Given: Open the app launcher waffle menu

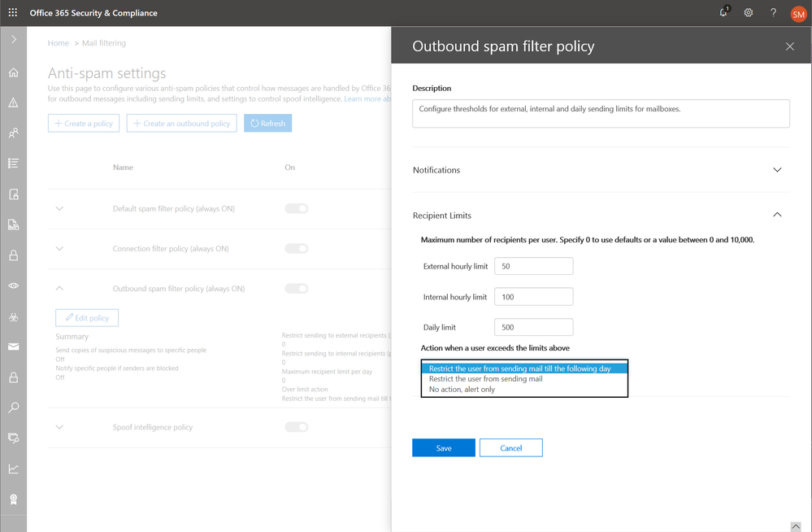Looking at the screenshot, I should 13,12.
